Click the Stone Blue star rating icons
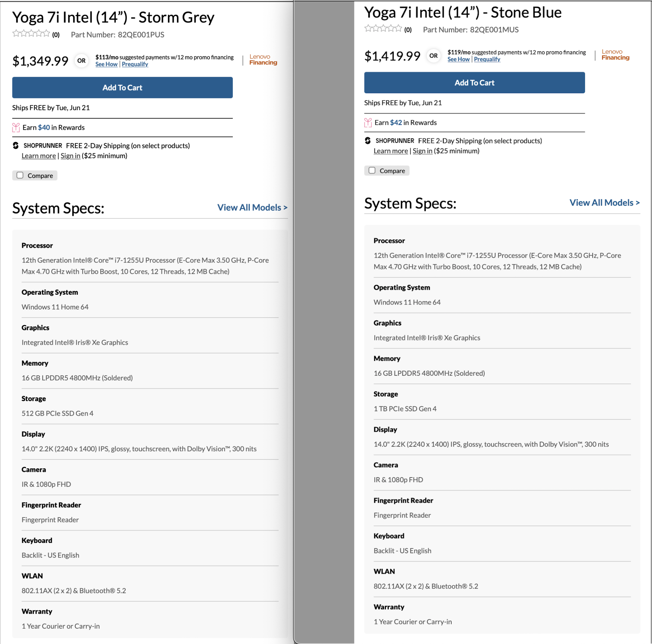The height and width of the screenshot is (644, 652). click(x=383, y=28)
